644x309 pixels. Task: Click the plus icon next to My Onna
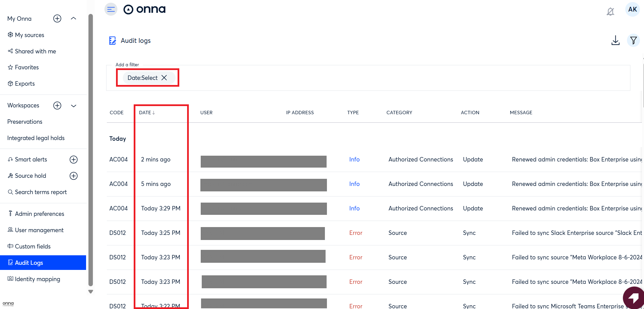pyautogui.click(x=57, y=19)
